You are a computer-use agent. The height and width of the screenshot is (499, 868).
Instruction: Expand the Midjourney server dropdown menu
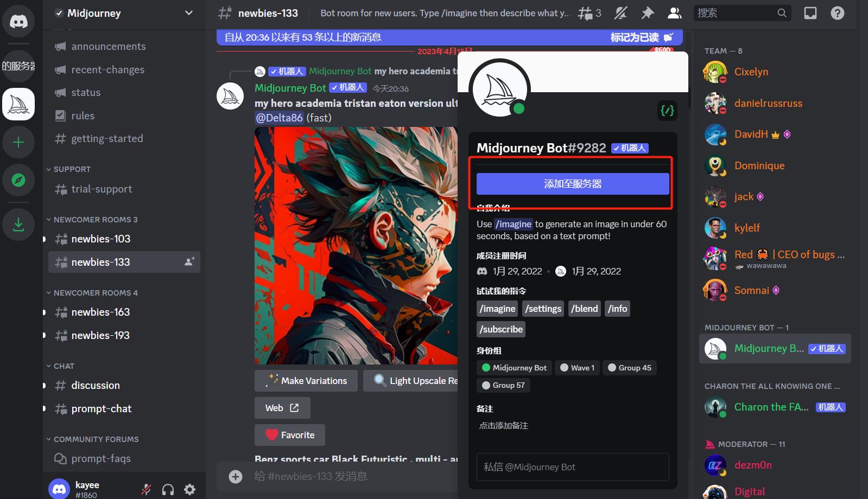[x=189, y=13]
